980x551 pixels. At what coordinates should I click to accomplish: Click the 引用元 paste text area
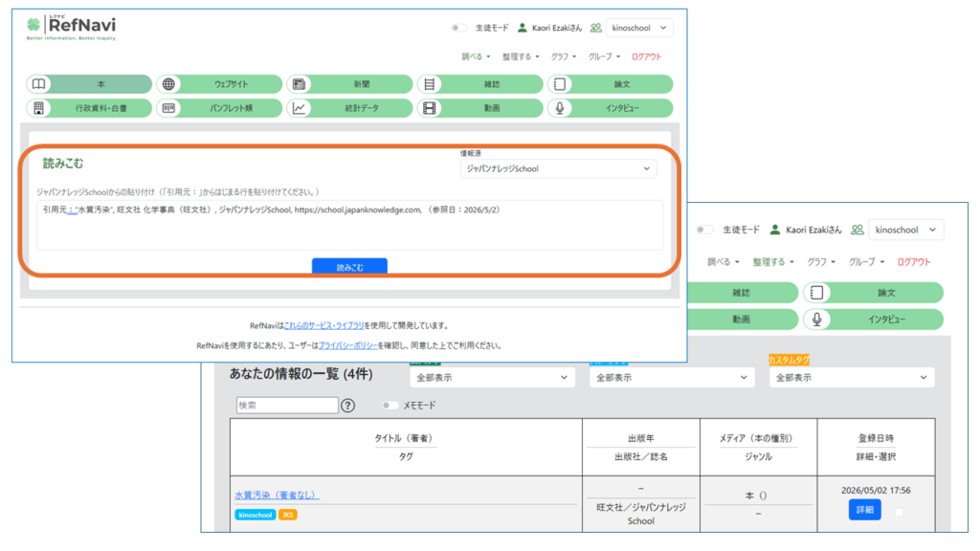349,225
